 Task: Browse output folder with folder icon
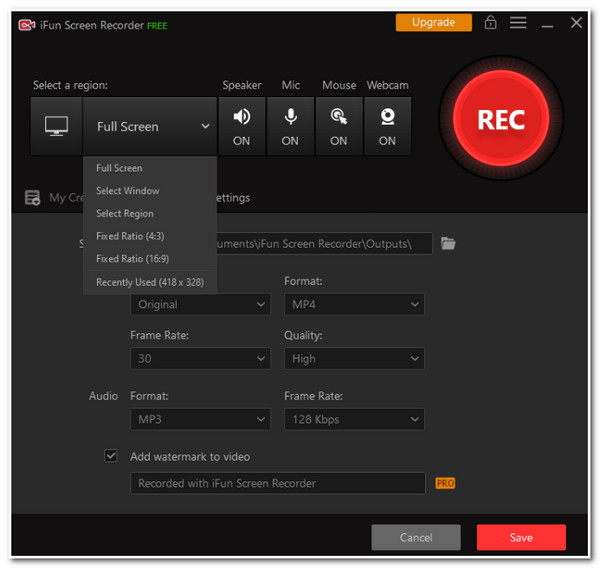coord(448,243)
